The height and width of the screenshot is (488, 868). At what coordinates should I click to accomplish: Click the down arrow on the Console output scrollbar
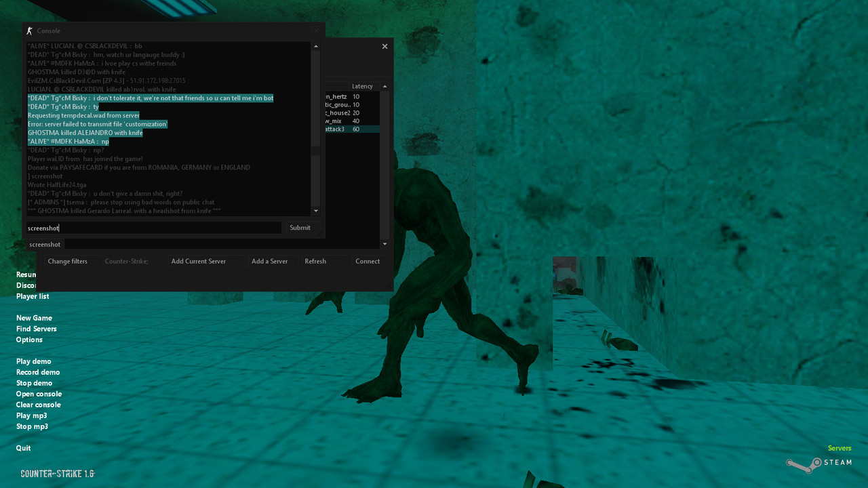pos(315,211)
